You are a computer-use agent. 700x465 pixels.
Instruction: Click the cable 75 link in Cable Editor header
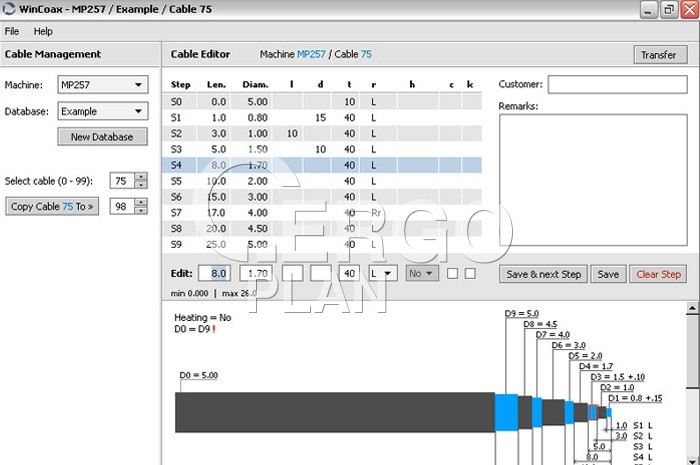pyautogui.click(x=366, y=54)
